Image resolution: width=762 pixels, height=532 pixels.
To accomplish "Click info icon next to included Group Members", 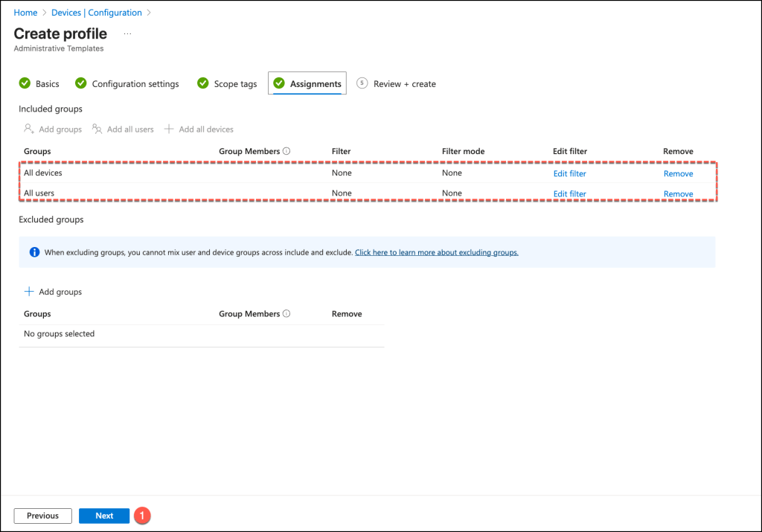I will 286,151.
